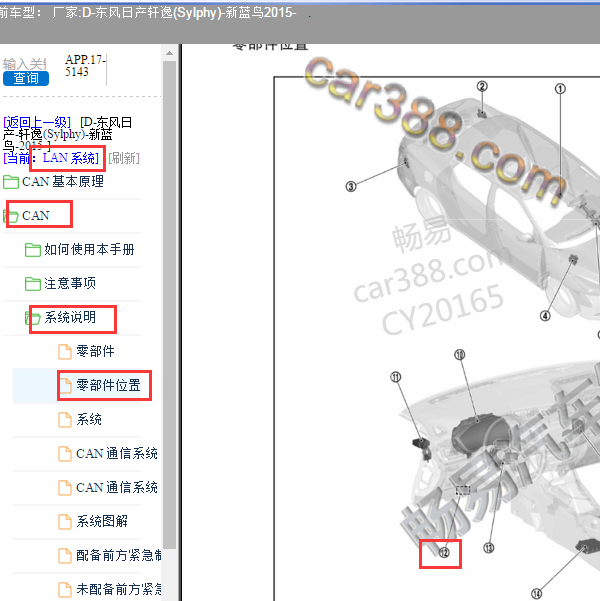Click the 系统 document icon

point(65,420)
